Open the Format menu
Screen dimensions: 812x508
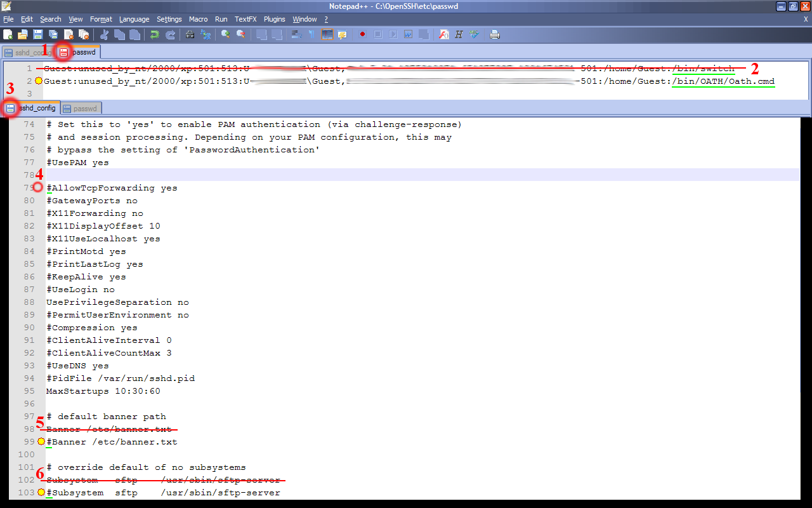tap(101, 20)
